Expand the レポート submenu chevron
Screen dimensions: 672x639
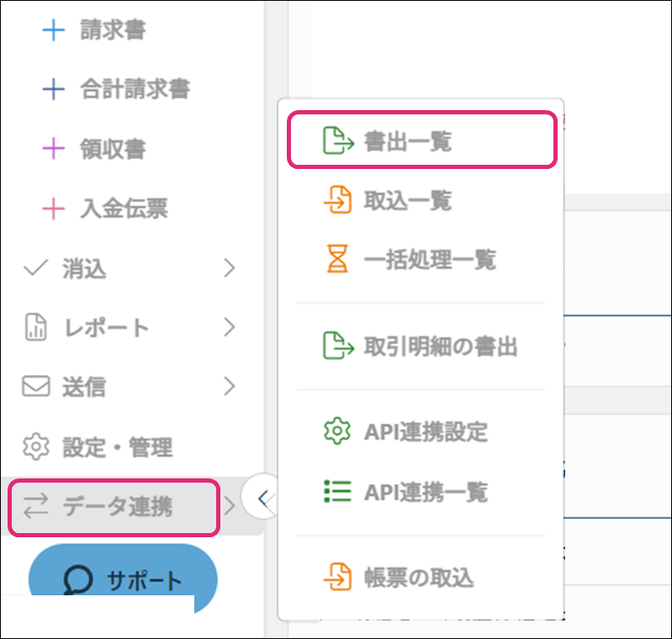(230, 328)
